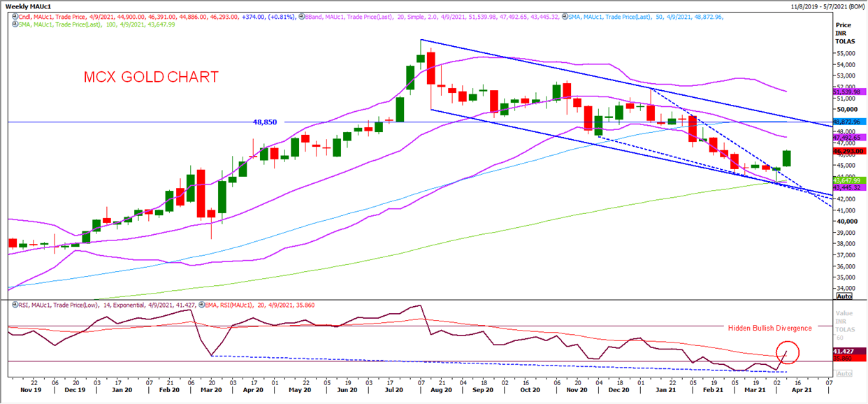Toggle the Auto scale on RSI pane
Viewport: 868px width, 404px height.
click(x=844, y=373)
